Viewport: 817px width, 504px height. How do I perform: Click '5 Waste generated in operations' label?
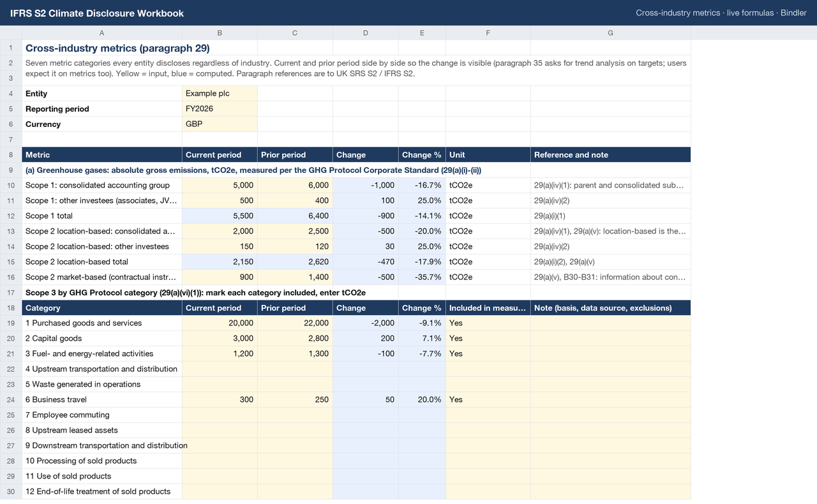pyautogui.click(x=102, y=384)
